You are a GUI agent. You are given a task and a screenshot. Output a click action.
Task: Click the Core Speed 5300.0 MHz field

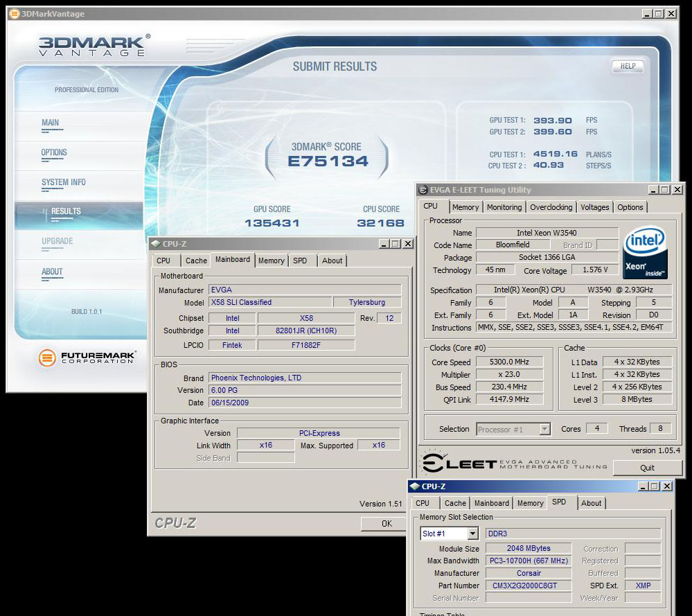point(509,362)
